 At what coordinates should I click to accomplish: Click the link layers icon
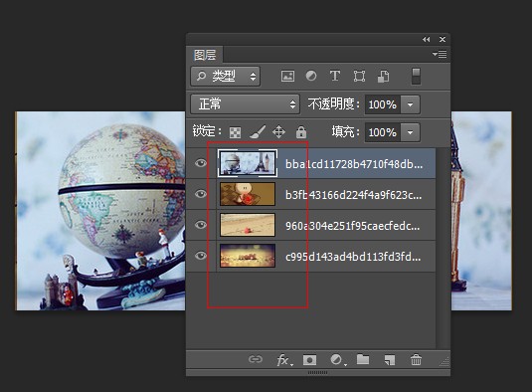(x=256, y=359)
